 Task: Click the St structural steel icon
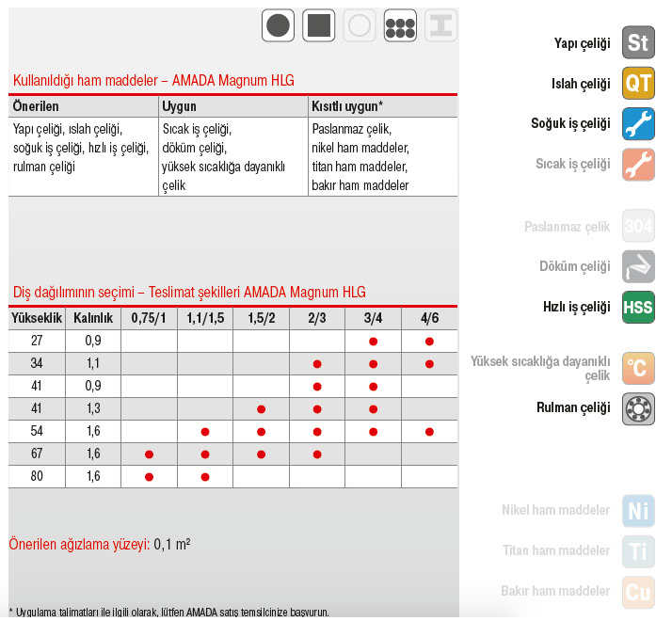pyautogui.click(x=638, y=42)
